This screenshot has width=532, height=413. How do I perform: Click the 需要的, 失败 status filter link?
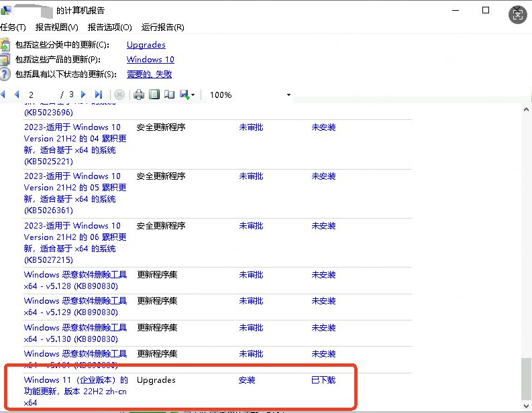[x=150, y=74]
